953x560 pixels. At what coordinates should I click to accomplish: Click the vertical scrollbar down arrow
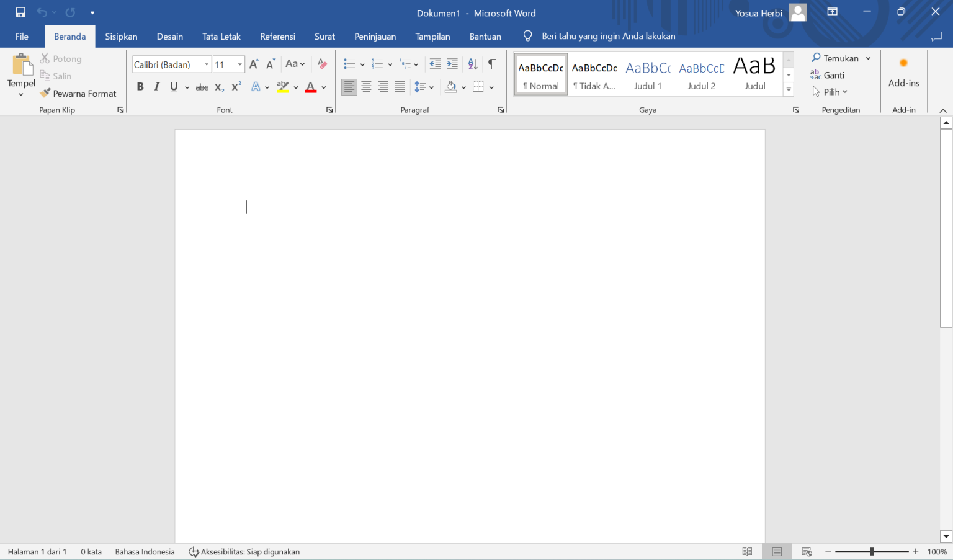pyautogui.click(x=946, y=536)
